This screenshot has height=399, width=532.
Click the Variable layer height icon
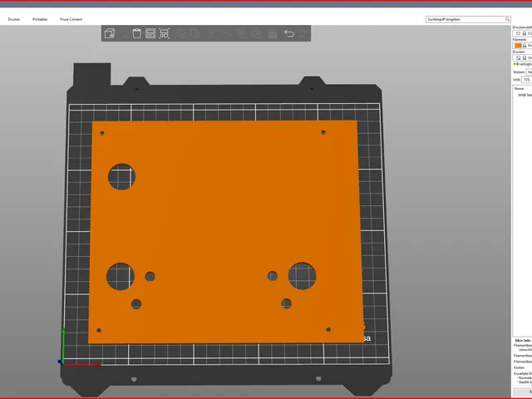pyautogui.click(x=272, y=33)
